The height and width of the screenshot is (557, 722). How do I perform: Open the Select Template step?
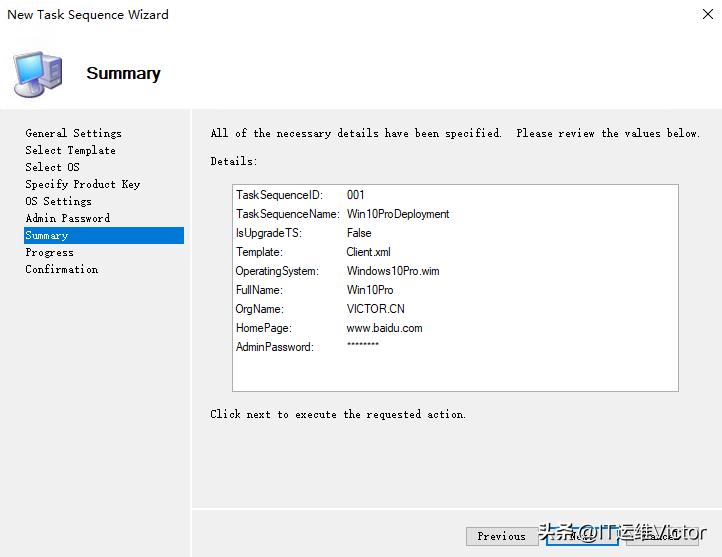[70, 151]
